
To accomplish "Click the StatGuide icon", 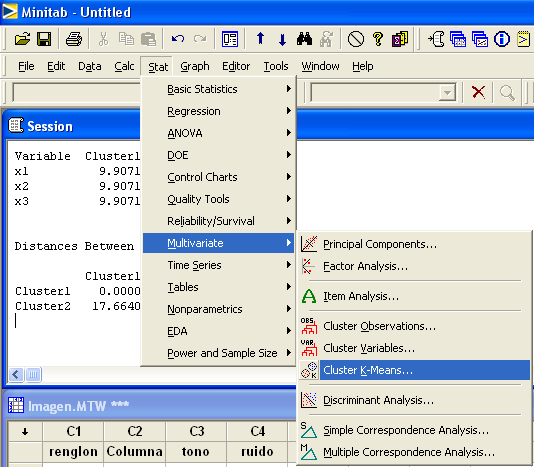I will [x=400, y=39].
